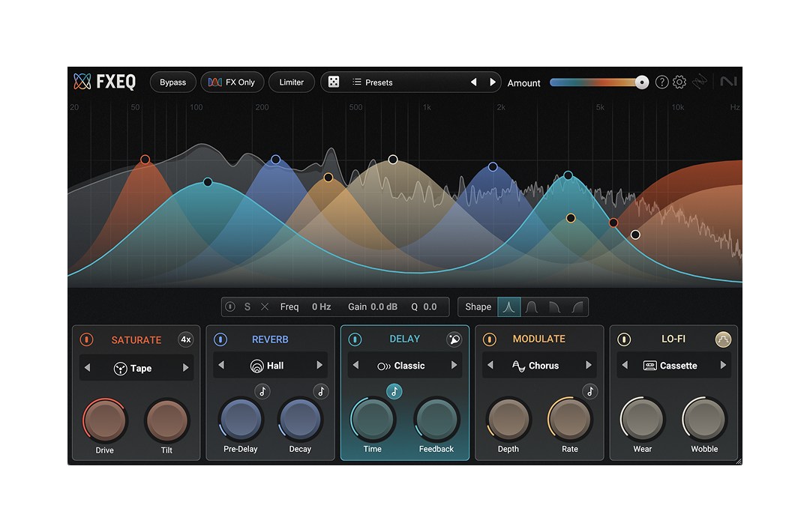Select the bell band shape icon
This screenshot has width=810, height=532.
(x=508, y=307)
